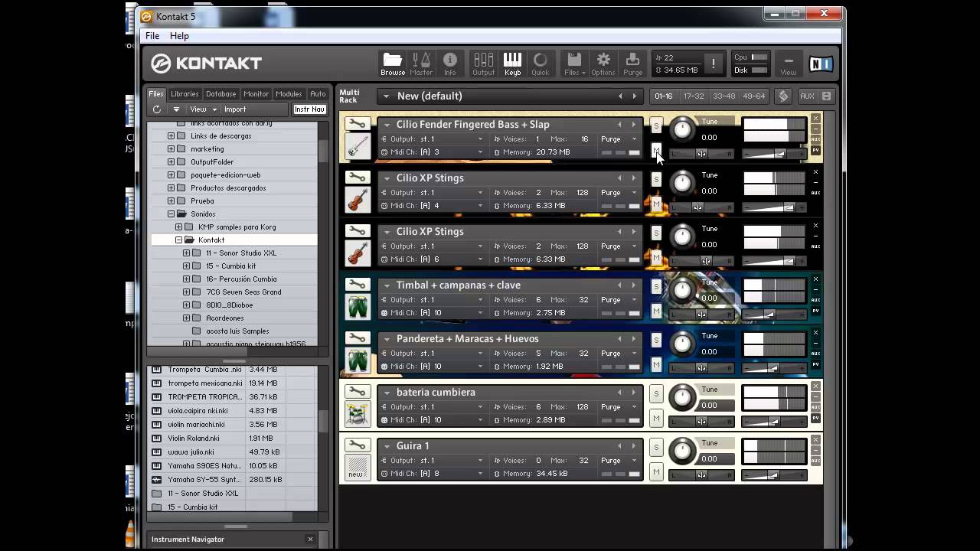This screenshot has width=980, height=551.
Task: Open the Help menu
Action: click(179, 36)
